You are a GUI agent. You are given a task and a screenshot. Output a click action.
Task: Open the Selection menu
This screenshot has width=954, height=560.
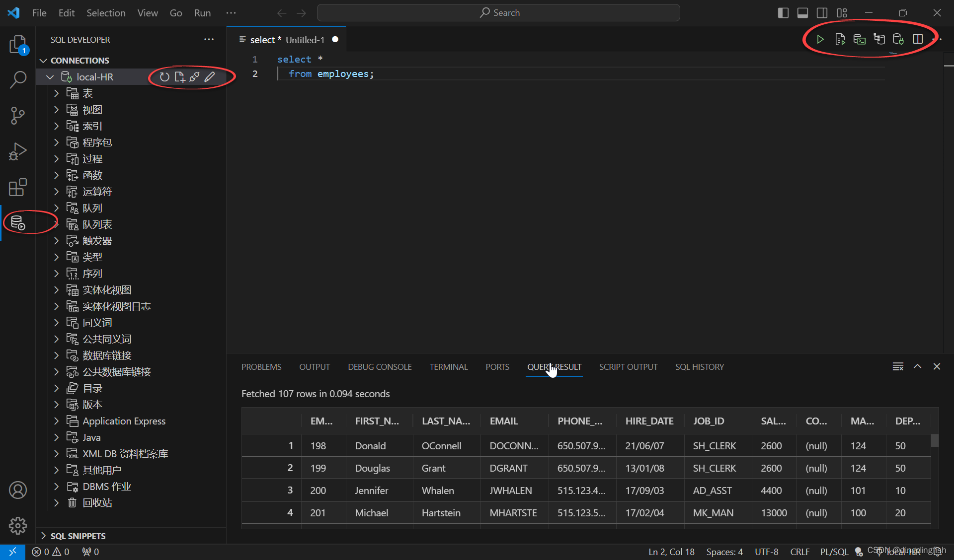tap(106, 13)
